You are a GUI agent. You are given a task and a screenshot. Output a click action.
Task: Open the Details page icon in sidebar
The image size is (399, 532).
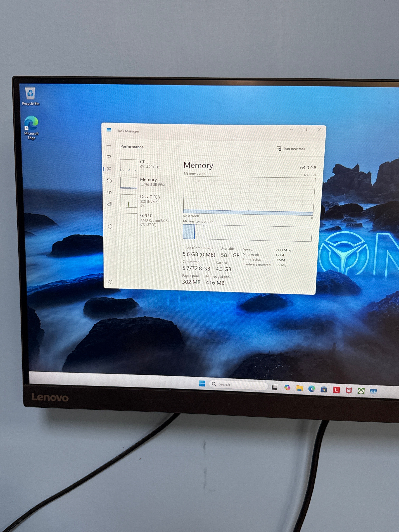(110, 215)
